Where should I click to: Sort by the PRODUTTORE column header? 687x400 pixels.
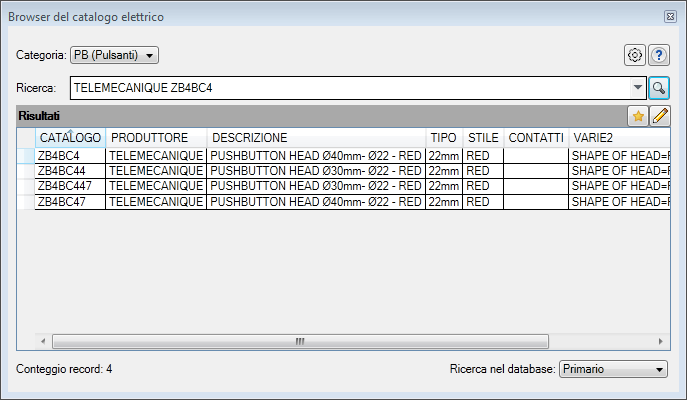tap(156, 138)
